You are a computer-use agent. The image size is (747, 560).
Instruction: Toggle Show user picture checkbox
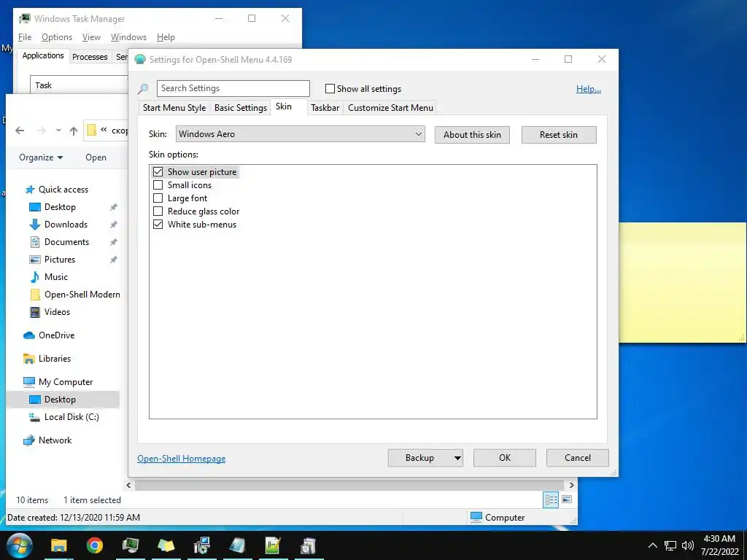[158, 172]
